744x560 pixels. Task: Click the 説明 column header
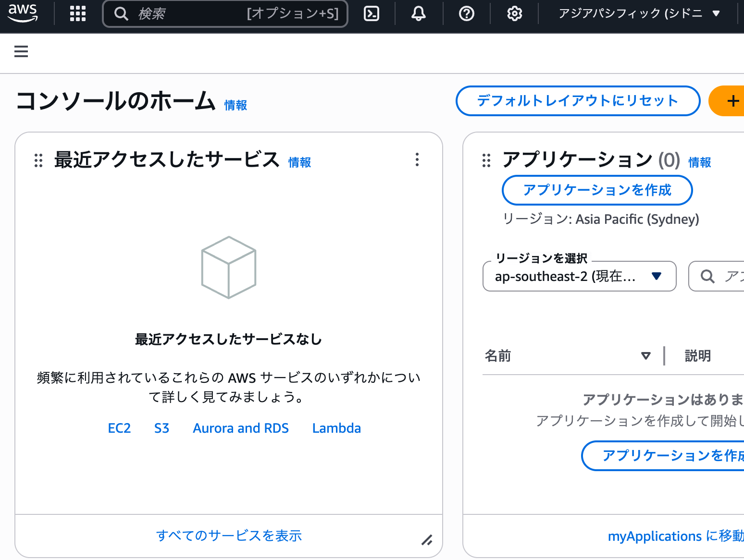coord(698,356)
